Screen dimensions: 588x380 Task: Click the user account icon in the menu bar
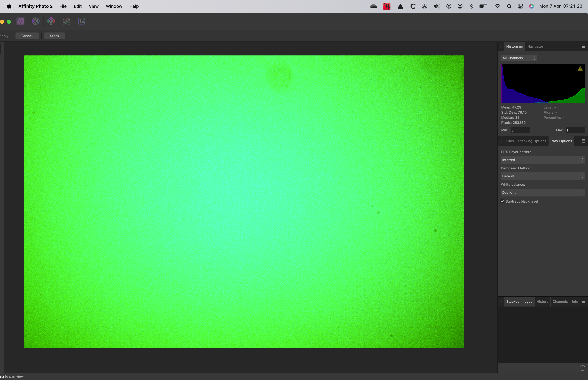pyautogui.click(x=460, y=6)
